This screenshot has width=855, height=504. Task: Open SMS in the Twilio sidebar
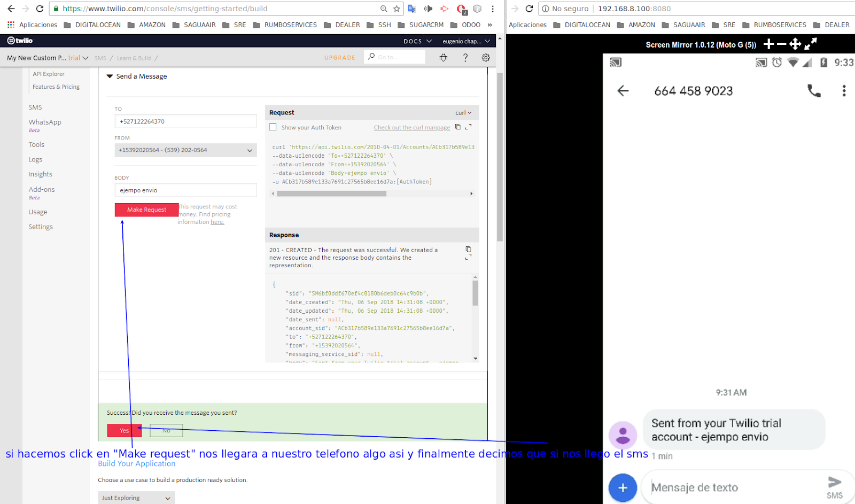point(35,107)
